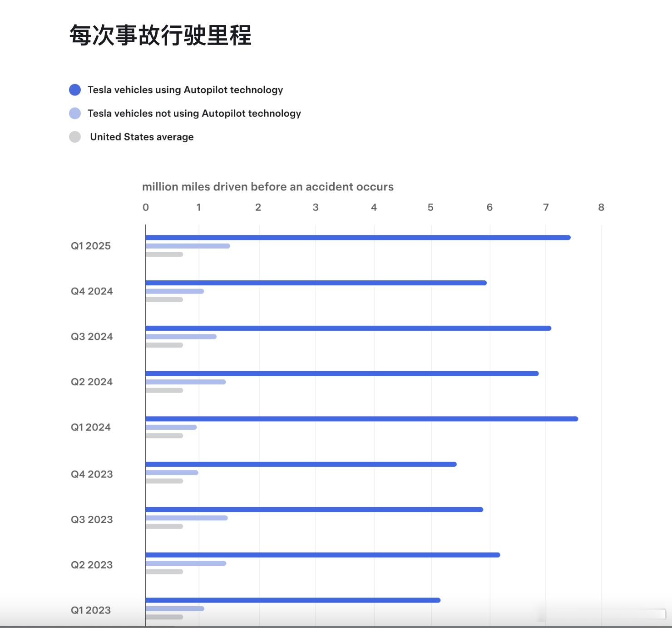Screen dimensions: 672x628
Task: Click the Q3 2023 light blue non-Autopilot bar
Action: pyautogui.click(x=186, y=518)
